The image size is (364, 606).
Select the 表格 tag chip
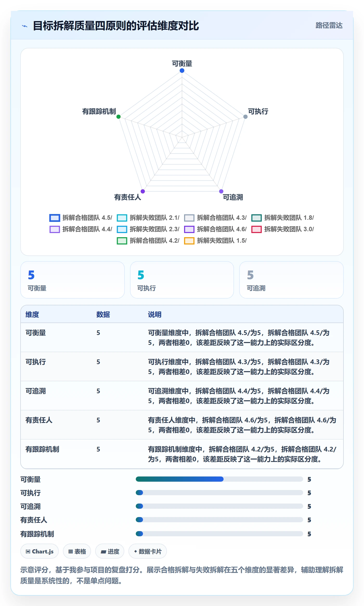(x=77, y=551)
